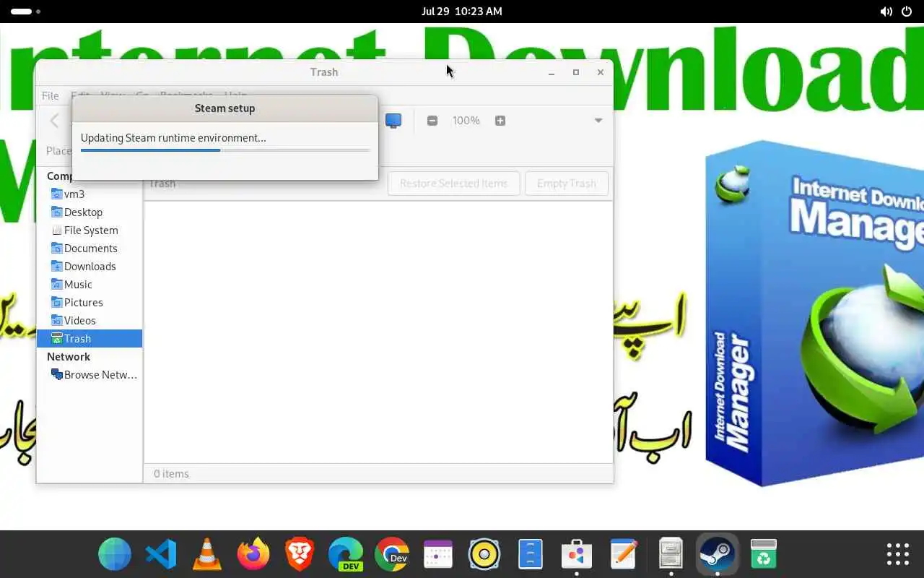Select Browse Network in the sidebar
This screenshot has width=924, height=578.
[90, 374]
